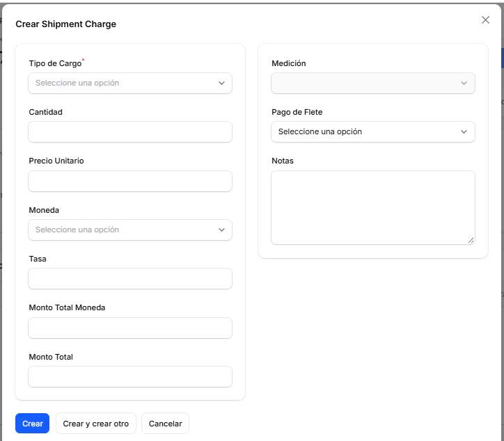
Task: Open the Medición dropdown
Action: click(373, 83)
